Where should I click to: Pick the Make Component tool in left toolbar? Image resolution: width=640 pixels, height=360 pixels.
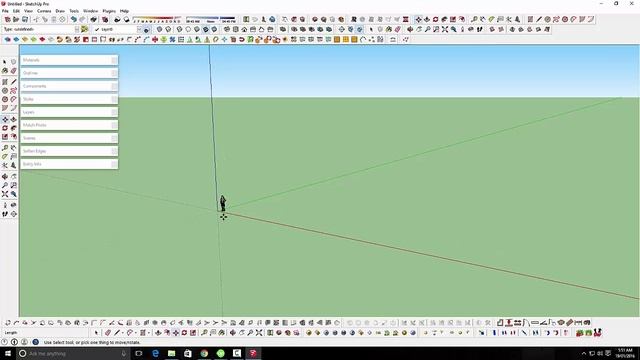[13, 62]
